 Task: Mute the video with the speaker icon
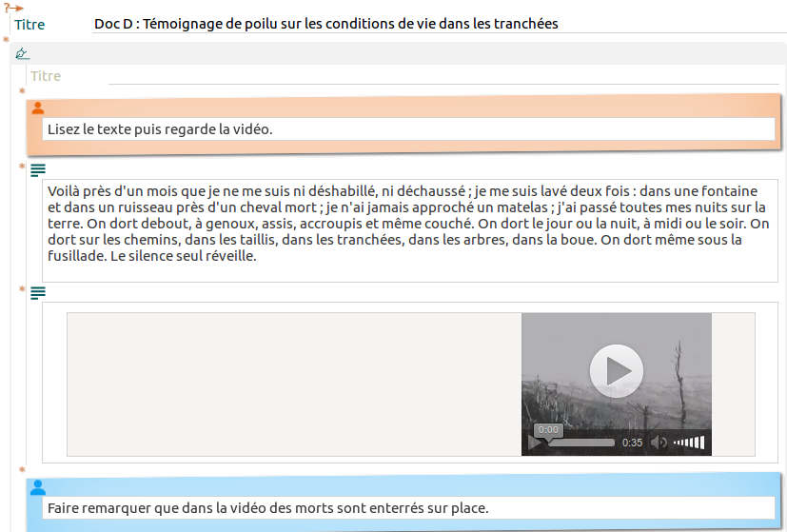point(659,443)
